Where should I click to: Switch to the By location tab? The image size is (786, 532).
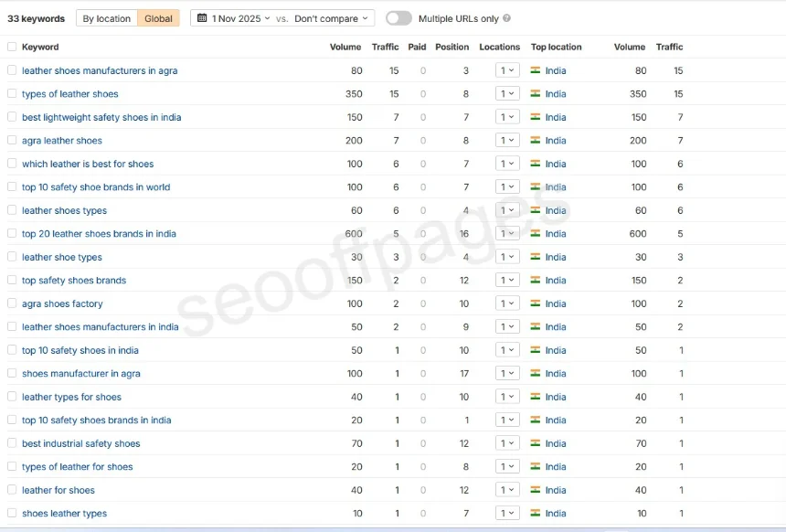107,18
